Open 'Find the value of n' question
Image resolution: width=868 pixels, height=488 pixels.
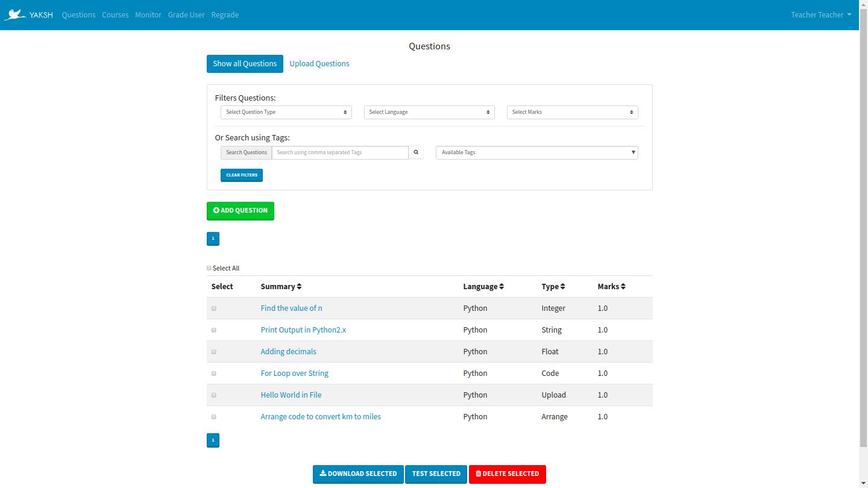[291, 308]
